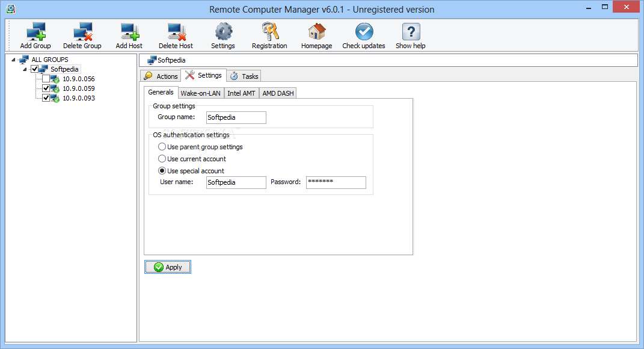Image resolution: width=644 pixels, height=349 pixels.
Task: Click the host icon for 10.9.0.059
Action: tap(55, 88)
